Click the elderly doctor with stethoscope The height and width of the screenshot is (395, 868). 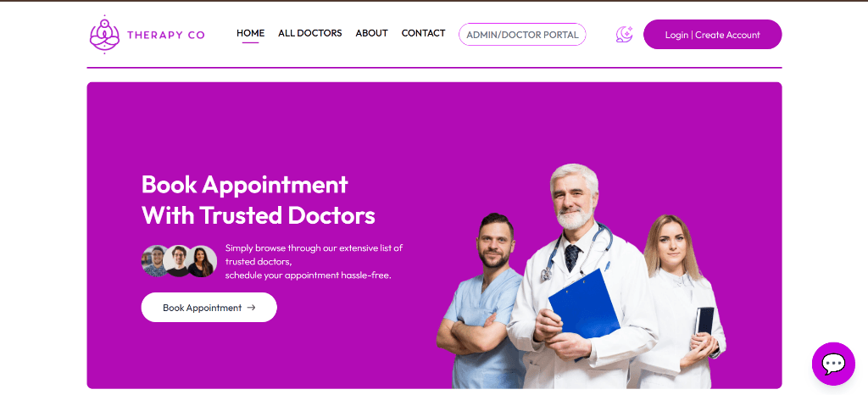(581, 276)
